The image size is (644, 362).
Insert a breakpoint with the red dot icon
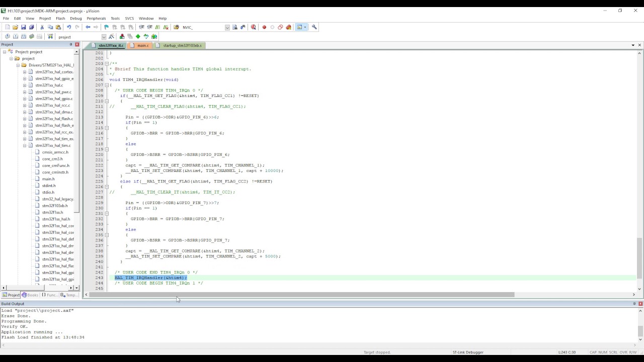264,27
